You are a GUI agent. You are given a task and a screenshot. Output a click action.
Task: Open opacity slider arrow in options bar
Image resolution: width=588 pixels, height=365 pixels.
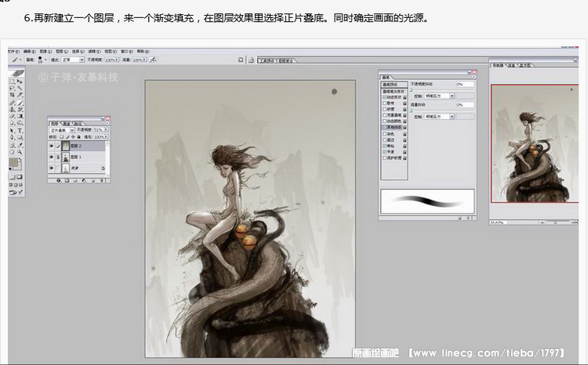pyautogui.click(x=117, y=60)
